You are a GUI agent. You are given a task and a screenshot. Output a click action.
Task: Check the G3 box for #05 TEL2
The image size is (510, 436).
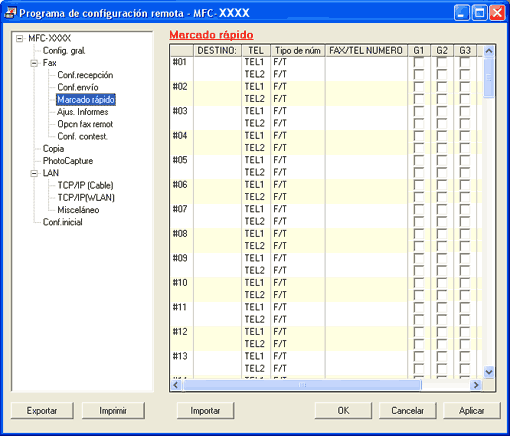click(x=465, y=173)
